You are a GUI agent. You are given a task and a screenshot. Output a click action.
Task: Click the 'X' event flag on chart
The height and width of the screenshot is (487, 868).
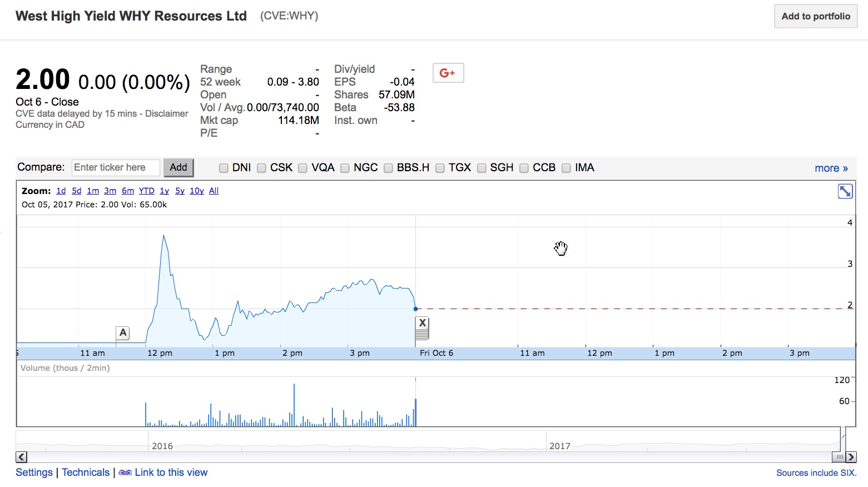pyautogui.click(x=422, y=324)
